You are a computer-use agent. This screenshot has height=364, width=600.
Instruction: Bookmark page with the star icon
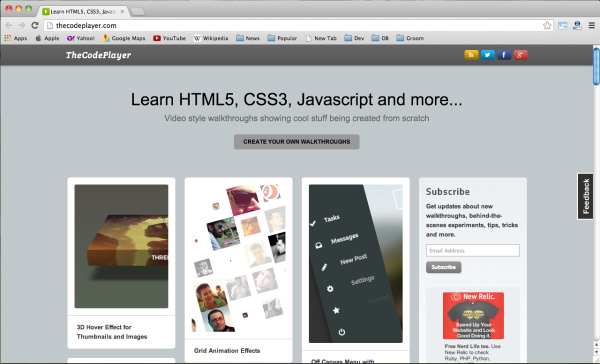point(547,26)
